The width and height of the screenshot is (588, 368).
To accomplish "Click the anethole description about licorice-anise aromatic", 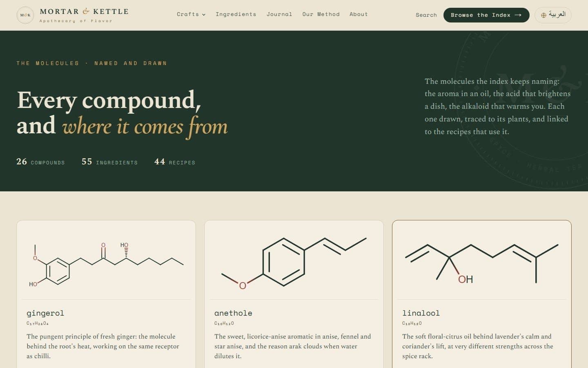I will pyautogui.click(x=293, y=346).
